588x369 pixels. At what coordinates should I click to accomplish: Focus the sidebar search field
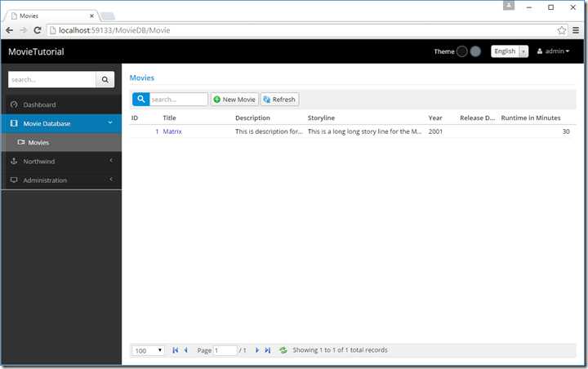click(x=51, y=79)
